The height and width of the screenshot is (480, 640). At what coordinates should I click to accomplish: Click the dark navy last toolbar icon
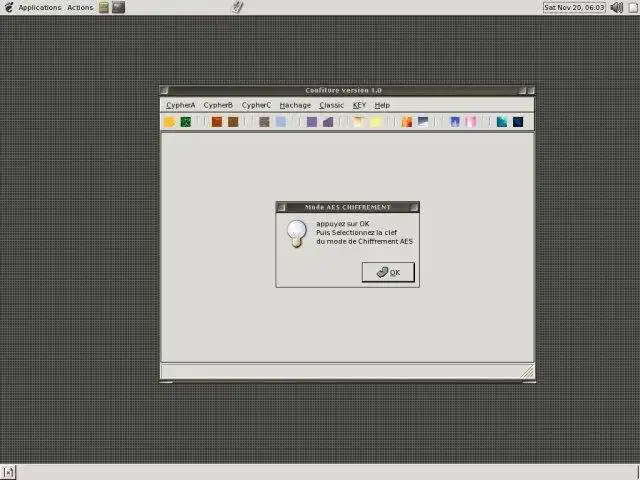pos(518,122)
